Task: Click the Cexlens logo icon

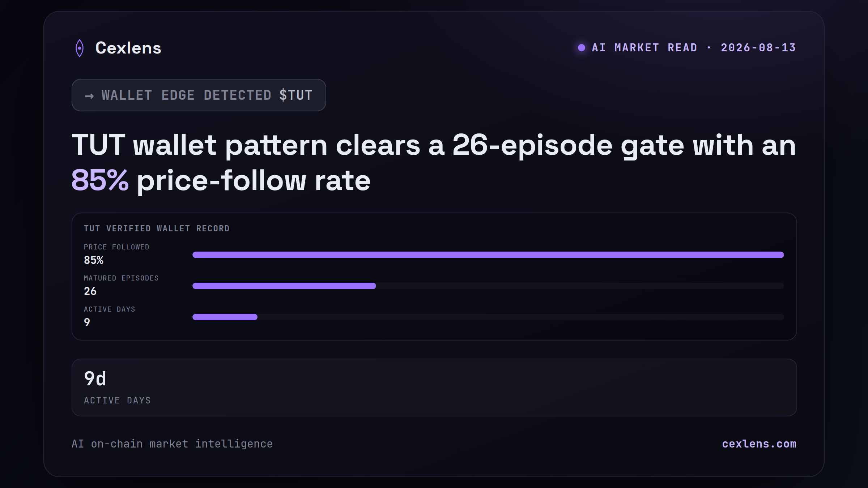Action: pyautogui.click(x=80, y=48)
